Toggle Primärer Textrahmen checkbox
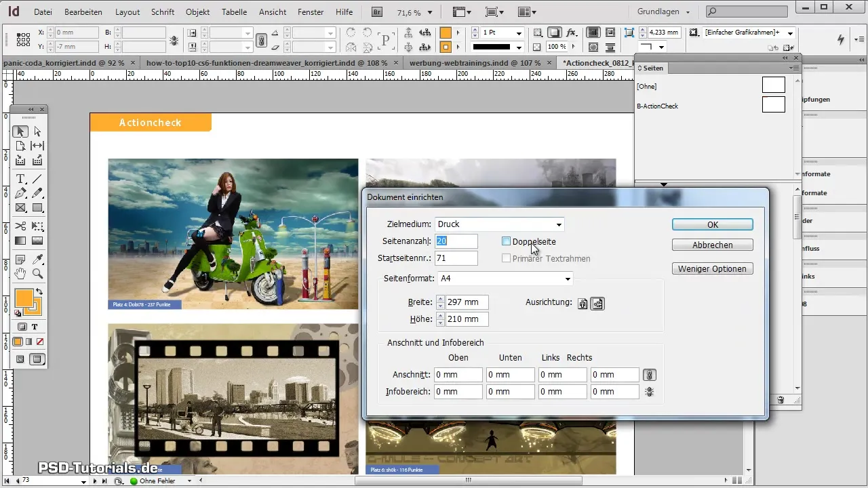The width and height of the screenshot is (868, 488). [x=506, y=258]
